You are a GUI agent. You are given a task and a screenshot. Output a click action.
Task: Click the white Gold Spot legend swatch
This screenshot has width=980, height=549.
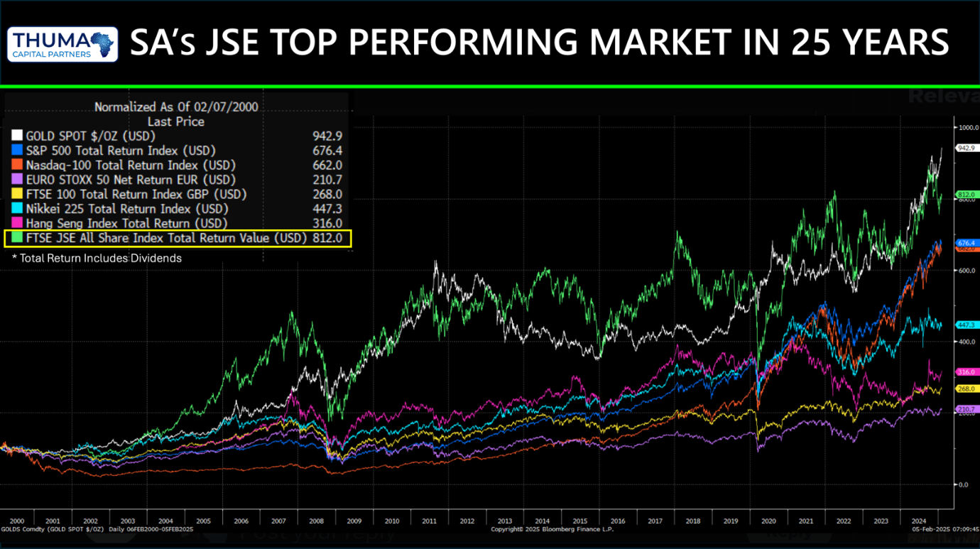(x=17, y=136)
